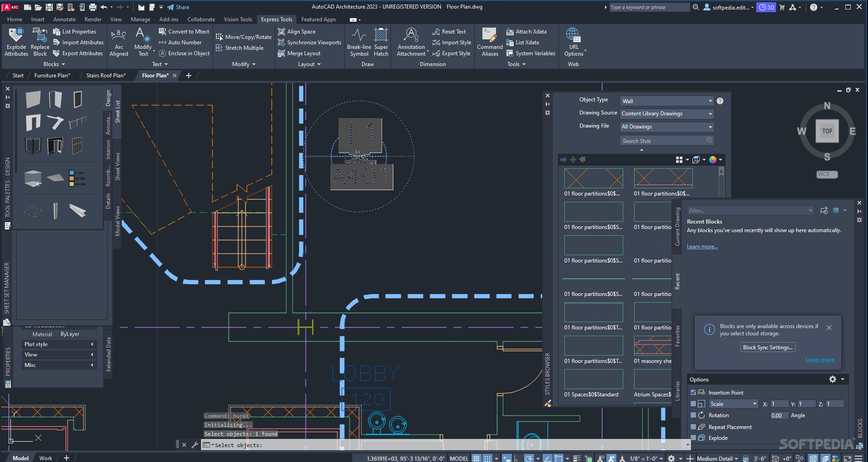Open Modify Text tool
Screen dimensions: 868x462
pos(143,42)
